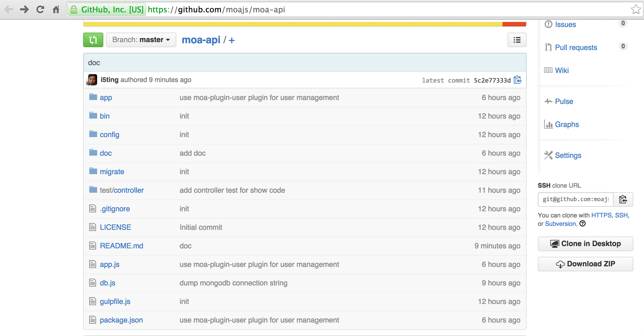The width and height of the screenshot is (644, 336).
Task: Click the Download ZIP button
Action: (x=585, y=264)
